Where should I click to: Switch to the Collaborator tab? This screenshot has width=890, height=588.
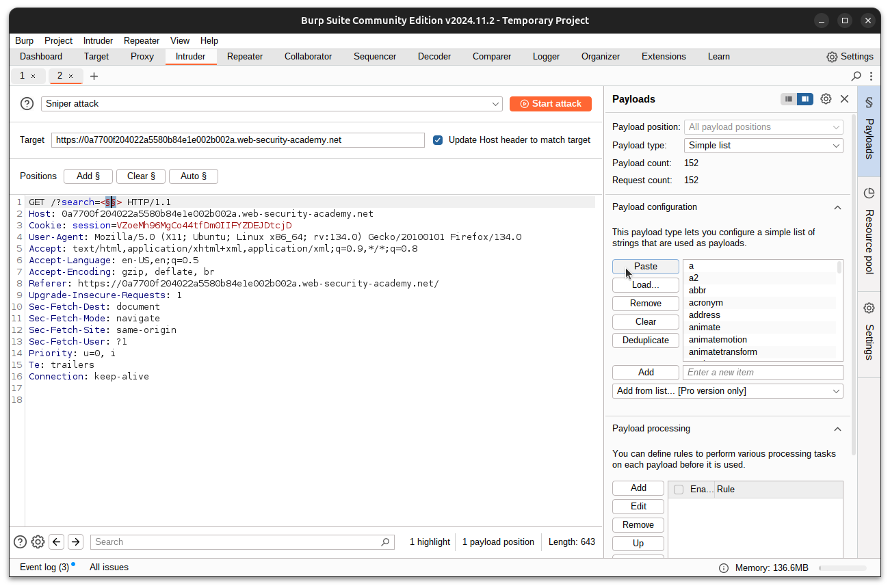click(309, 57)
